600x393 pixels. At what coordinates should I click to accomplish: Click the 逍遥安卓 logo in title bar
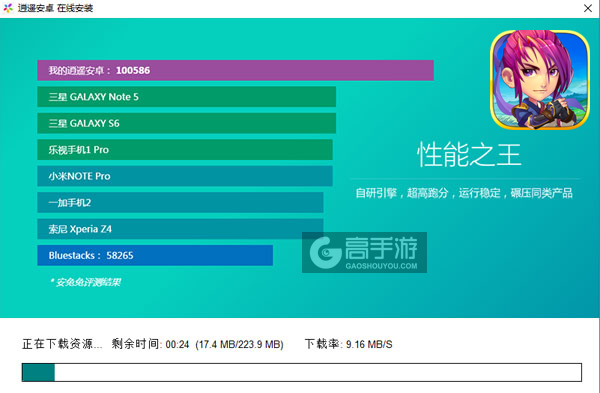8,8
